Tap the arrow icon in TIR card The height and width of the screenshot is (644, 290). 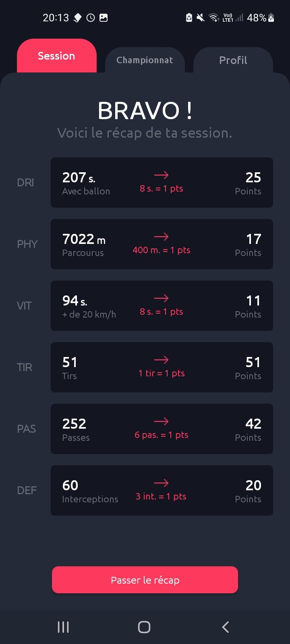tap(161, 360)
